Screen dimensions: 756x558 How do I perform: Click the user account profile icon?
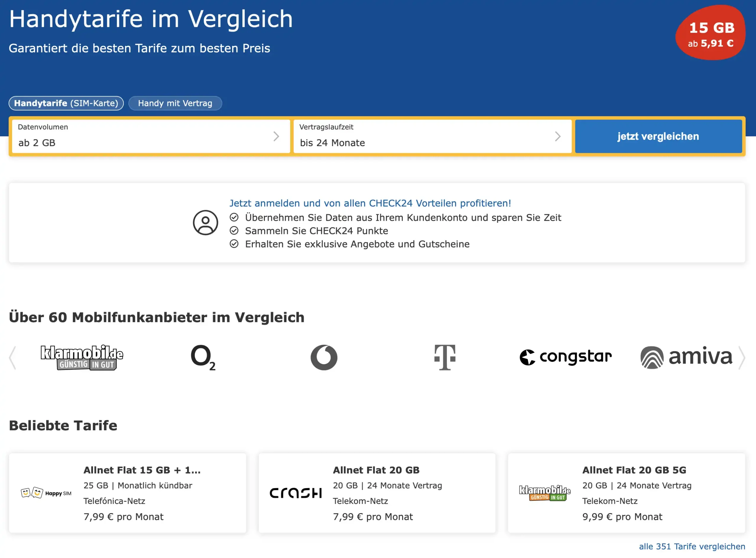point(206,222)
